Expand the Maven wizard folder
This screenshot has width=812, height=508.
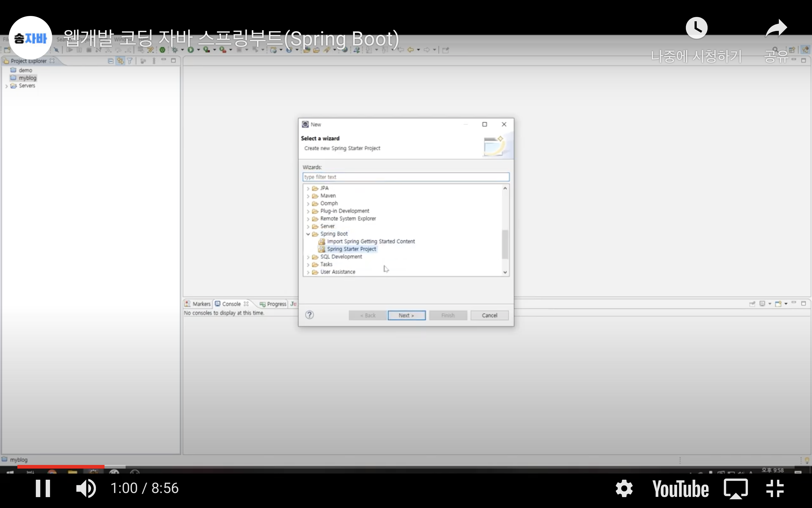(x=308, y=196)
